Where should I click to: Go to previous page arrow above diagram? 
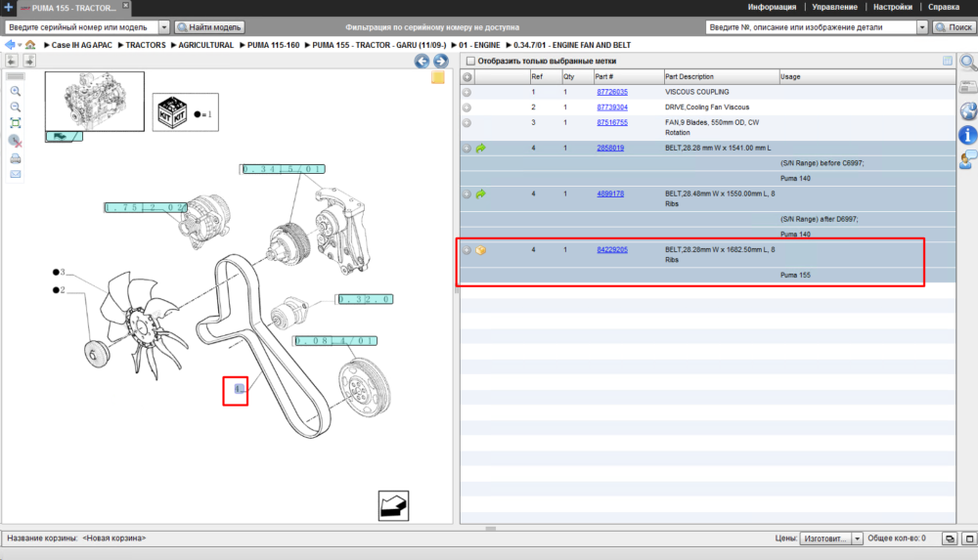pyautogui.click(x=12, y=61)
